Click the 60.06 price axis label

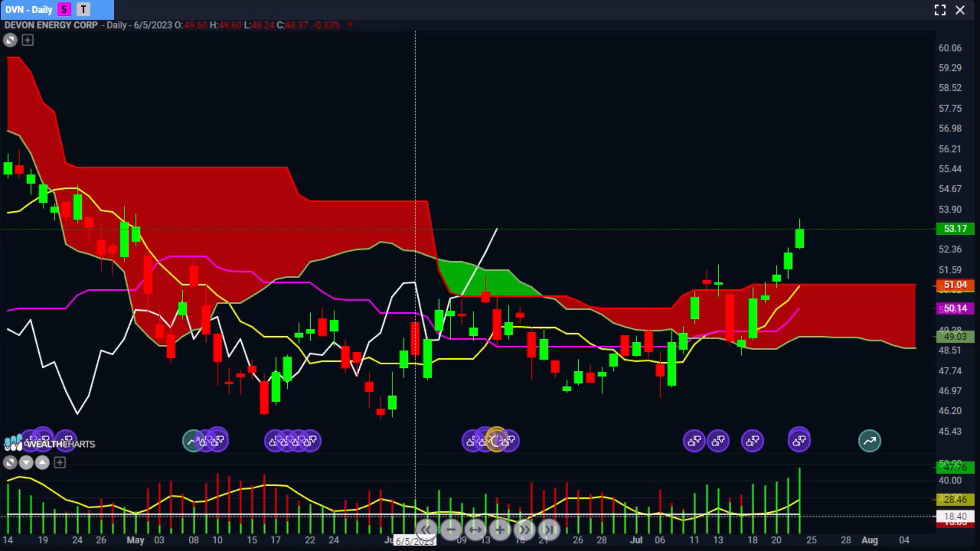click(x=950, y=48)
